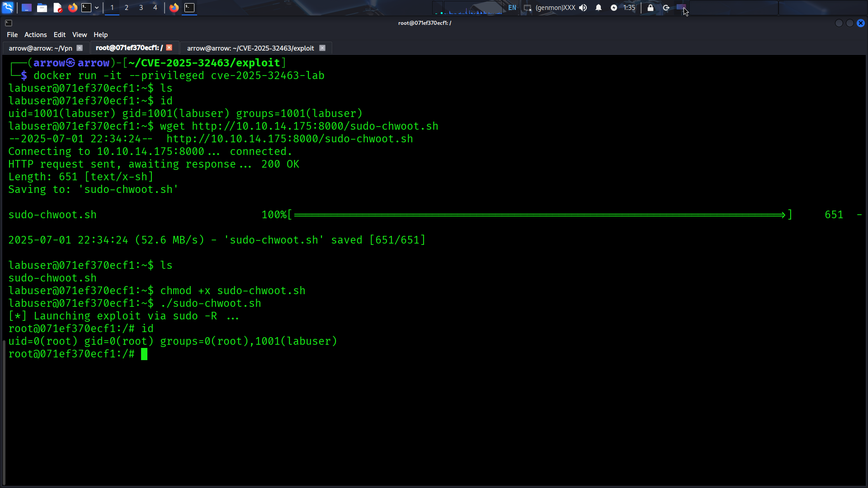Close the arrow@arrow: ~/Vpn tab

pos(80,48)
